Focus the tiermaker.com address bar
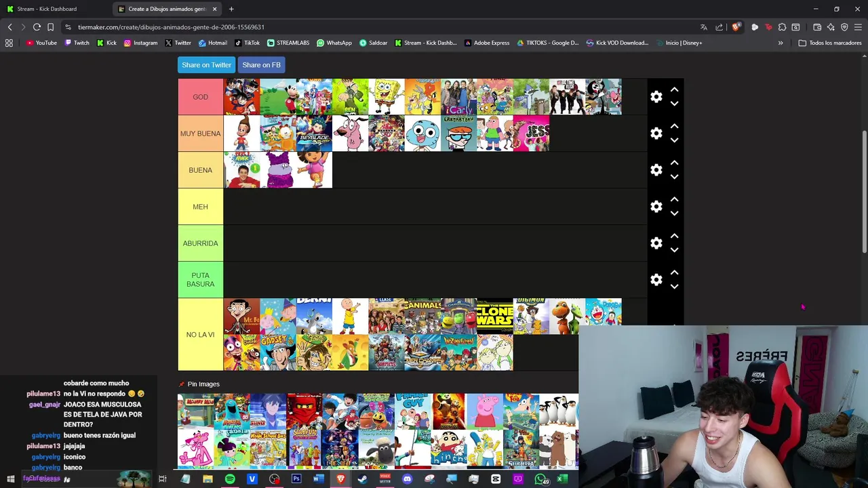868x488 pixels. (380, 27)
